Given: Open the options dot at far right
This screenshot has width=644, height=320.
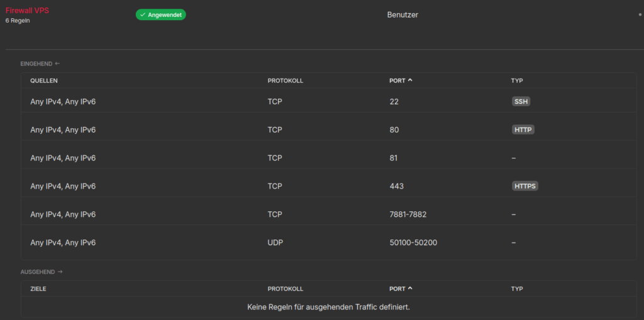Looking at the screenshot, I should point(640,14).
